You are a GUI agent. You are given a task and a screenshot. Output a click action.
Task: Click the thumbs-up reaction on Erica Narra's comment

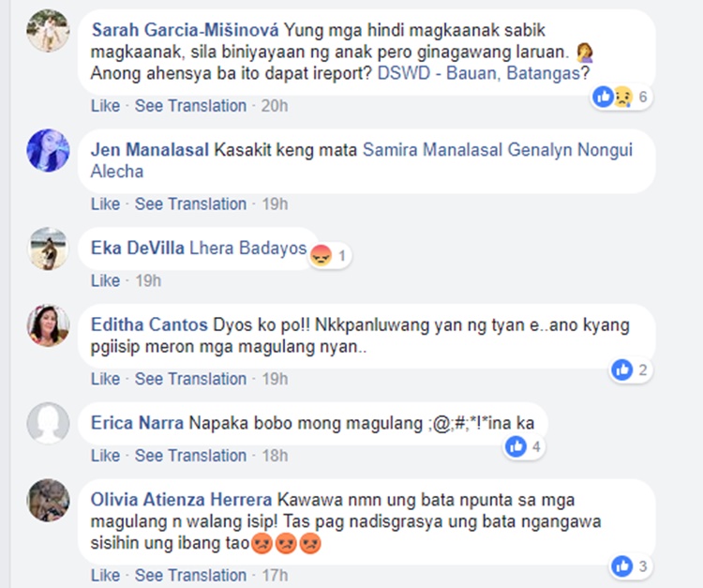pyautogui.click(x=516, y=446)
